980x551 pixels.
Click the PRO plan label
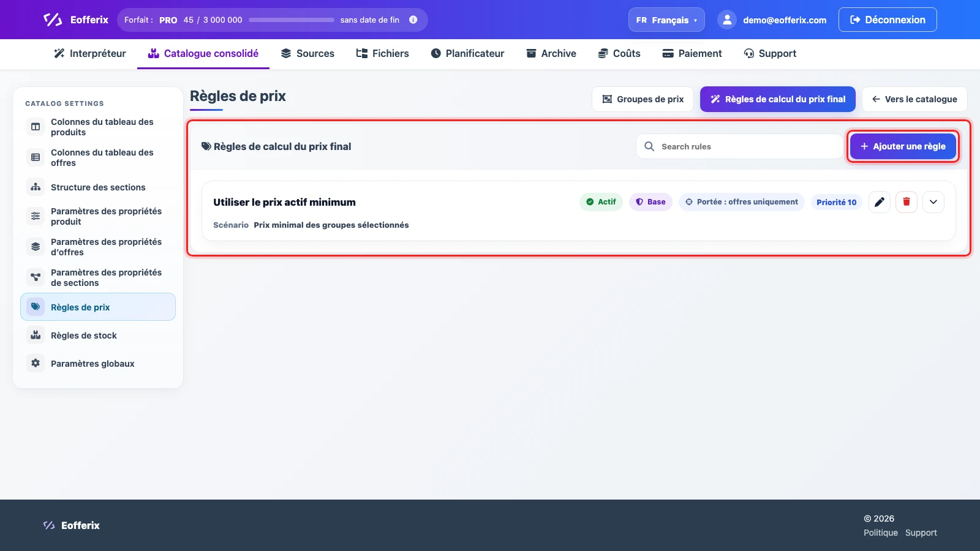pos(168,20)
